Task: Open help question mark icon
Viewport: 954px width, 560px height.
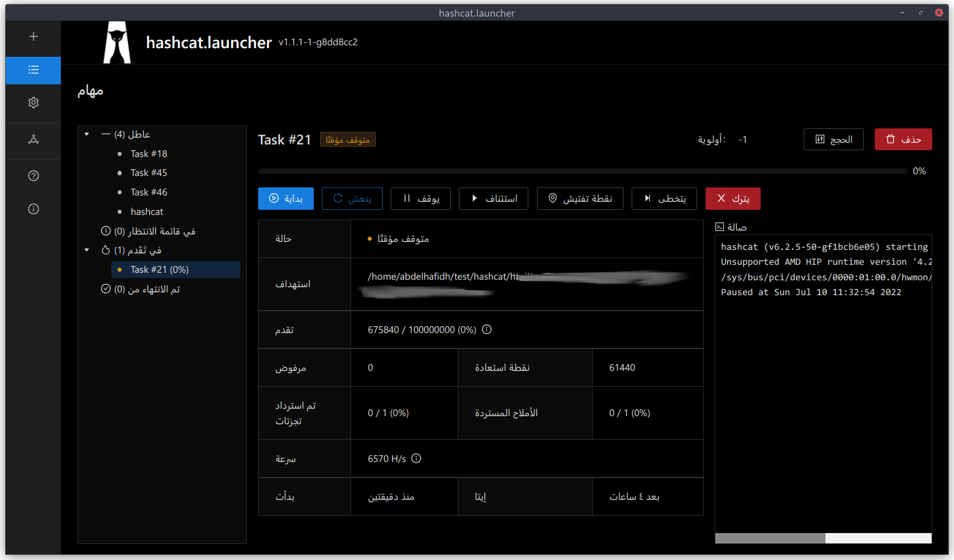Action: click(x=33, y=176)
